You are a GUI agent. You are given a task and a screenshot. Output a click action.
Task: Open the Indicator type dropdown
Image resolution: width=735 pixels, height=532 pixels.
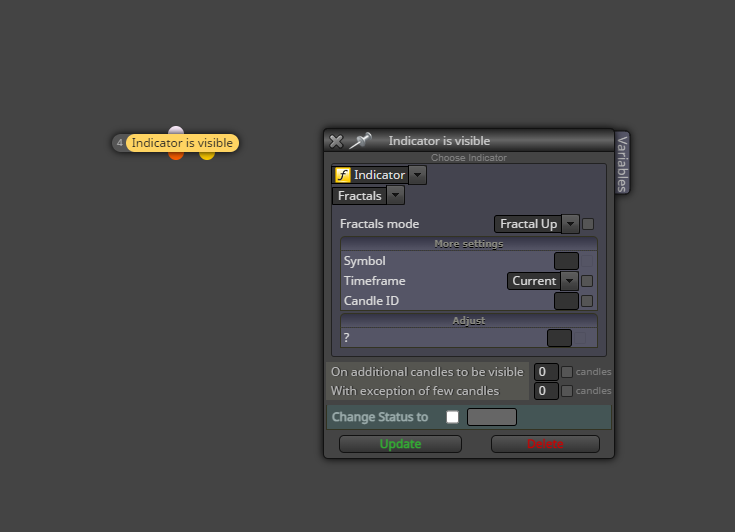417,175
